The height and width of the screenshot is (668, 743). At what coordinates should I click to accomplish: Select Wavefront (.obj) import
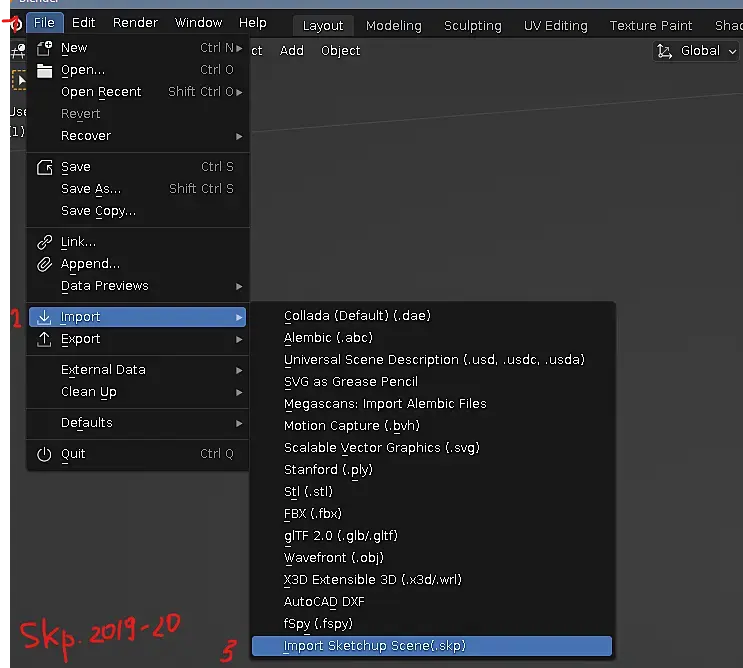[432, 558]
